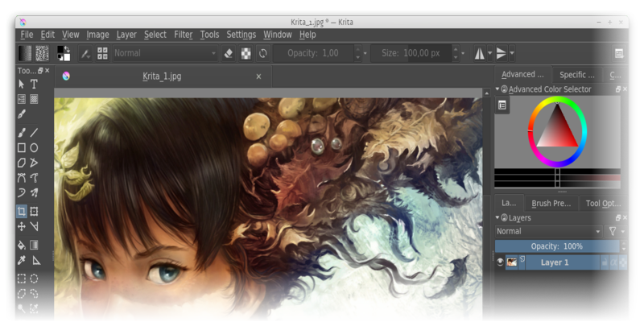
Task: Close the Krita_1.jpg document tab
Action: (258, 76)
